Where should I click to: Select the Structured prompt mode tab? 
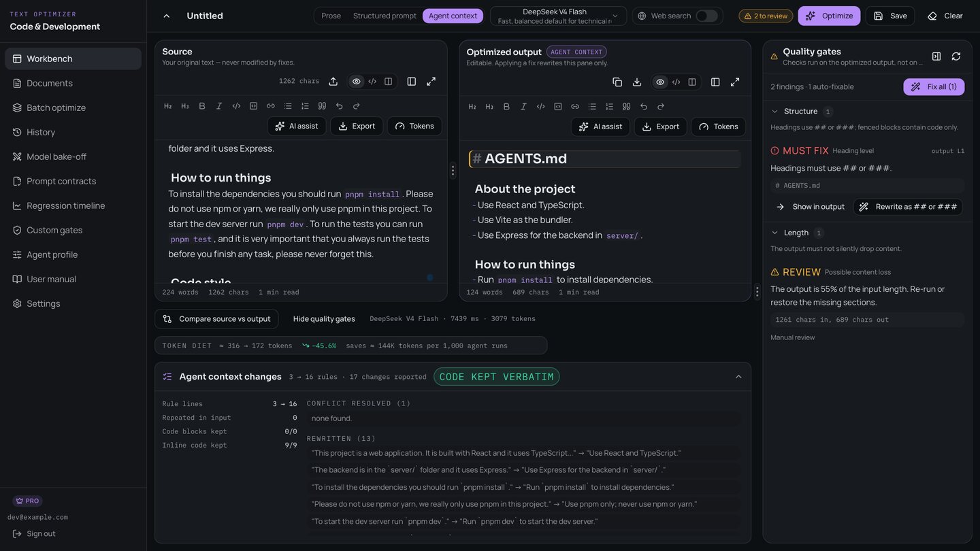pyautogui.click(x=385, y=16)
